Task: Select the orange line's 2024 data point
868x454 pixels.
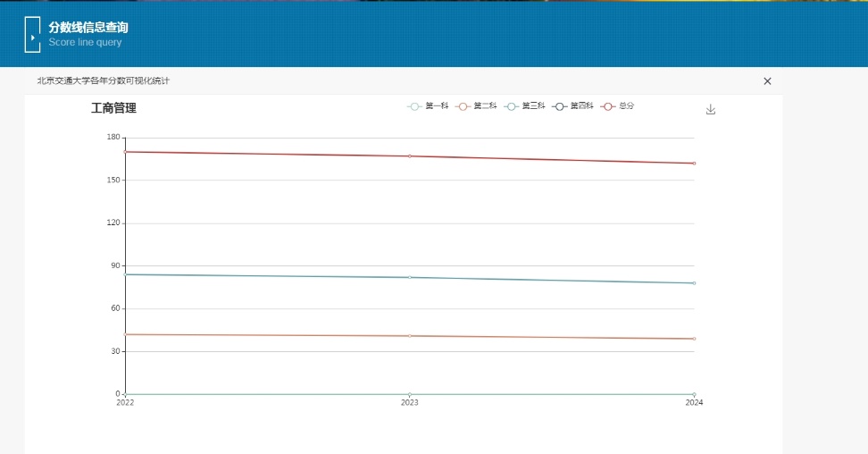Action: pos(694,339)
